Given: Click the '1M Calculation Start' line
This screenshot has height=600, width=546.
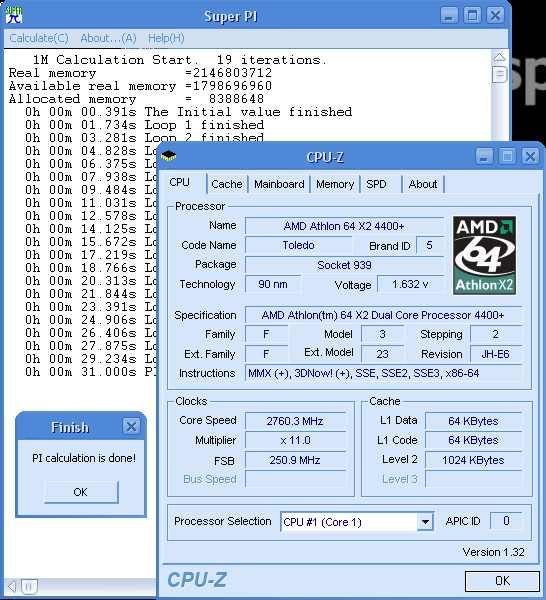Looking at the screenshot, I should point(180,60).
